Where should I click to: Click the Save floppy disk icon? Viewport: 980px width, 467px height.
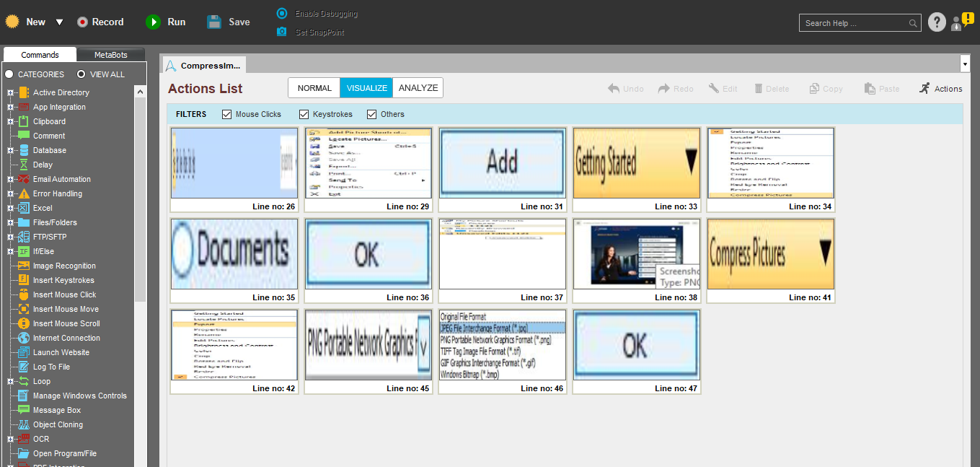pyautogui.click(x=214, y=22)
